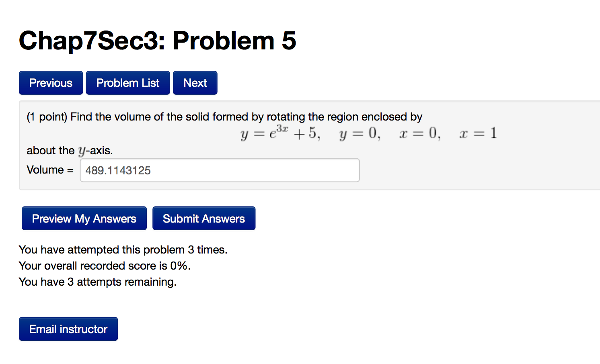Click Submit Answers to record your attempt
Image resolution: width=600 pixels, height=364 pixels.
(203, 218)
